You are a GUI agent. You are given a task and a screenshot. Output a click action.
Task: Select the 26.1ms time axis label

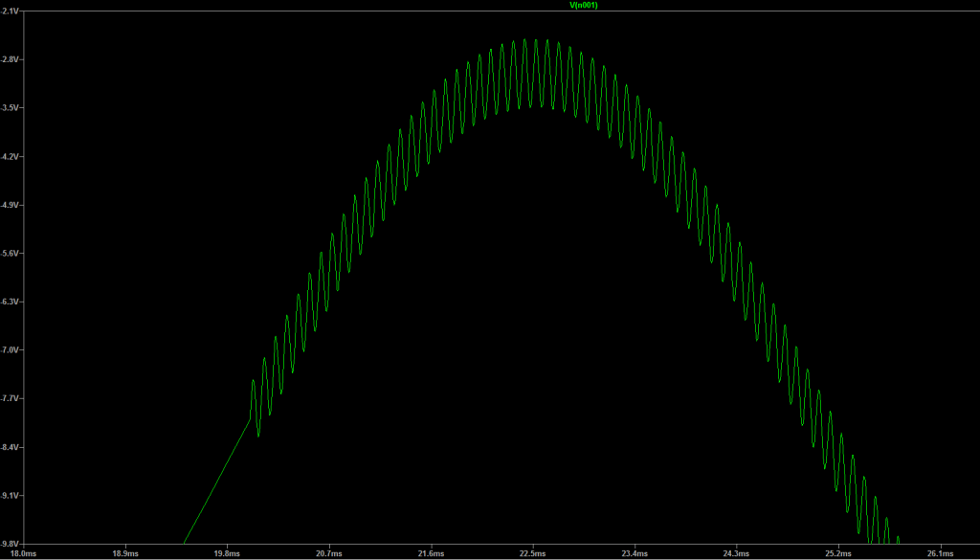pyautogui.click(x=940, y=552)
